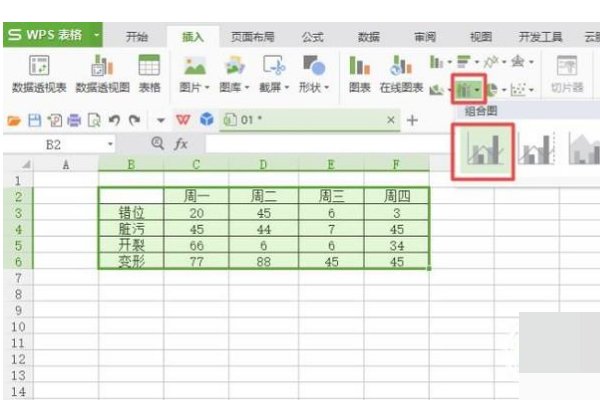Click the PivotTable (数据透视表) icon

(39, 65)
